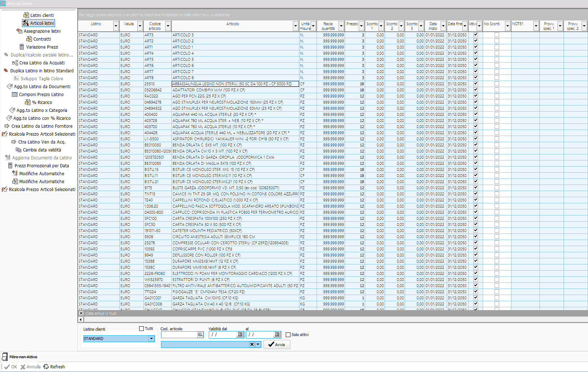Click the % Ricarico icon

(28, 102)
